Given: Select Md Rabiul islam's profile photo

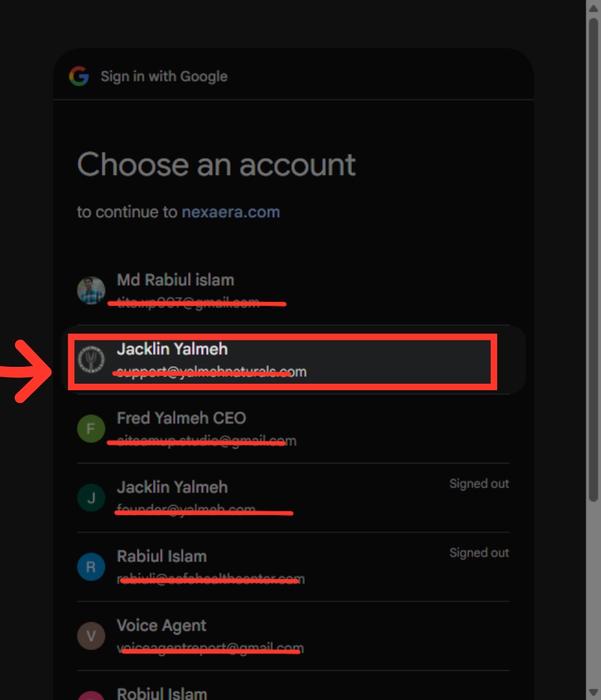Looking at the screenshot, I should (x=91, y=290).
